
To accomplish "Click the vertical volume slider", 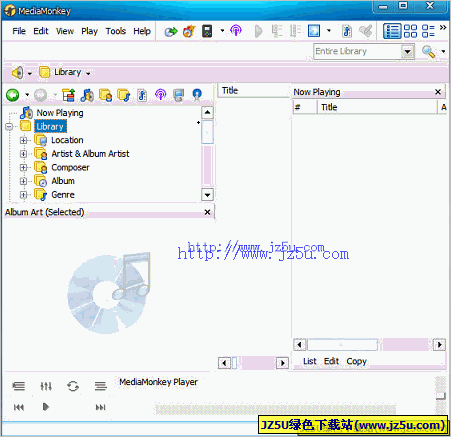I will [x=441, y=396].
